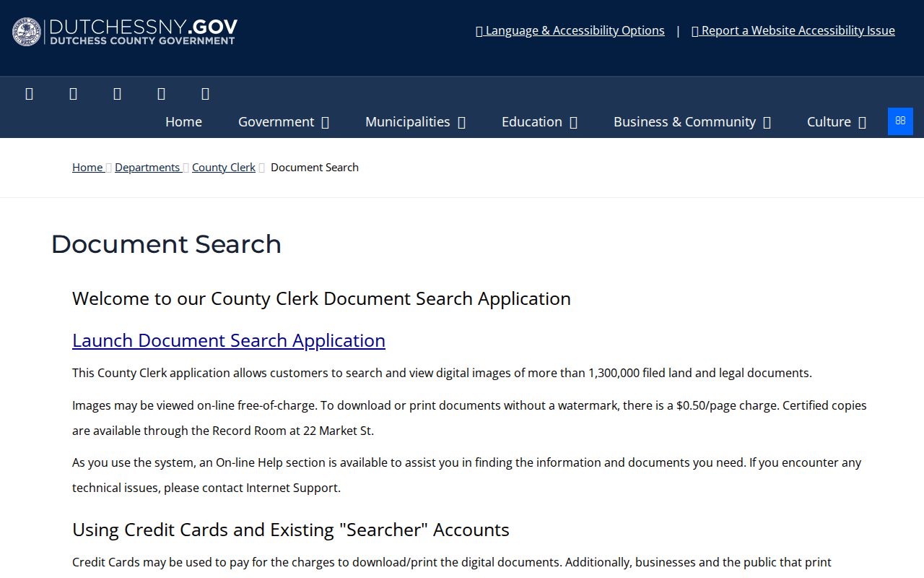
Task: Open the Home item in the main navigation bar
Action: [x=183, y=121]
